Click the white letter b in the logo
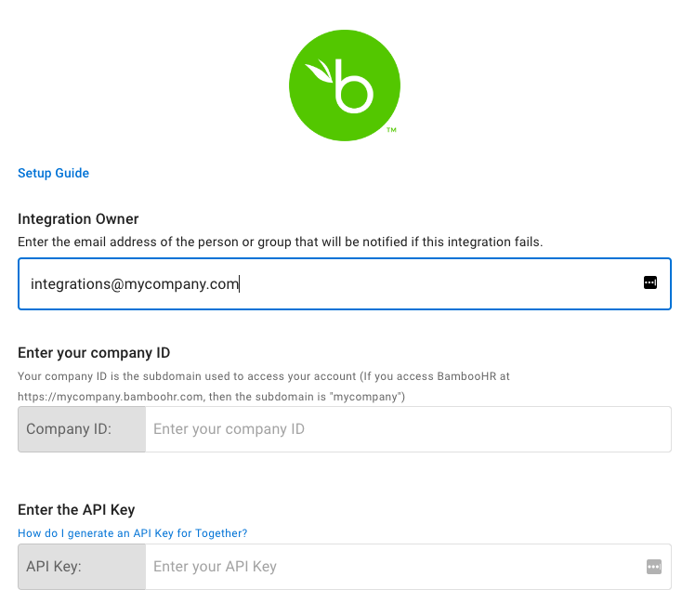The image size is (695, 616). point(353,86)
